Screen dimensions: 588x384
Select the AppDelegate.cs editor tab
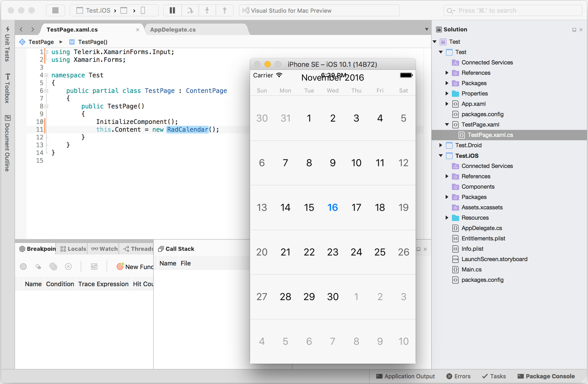(173, 29)
